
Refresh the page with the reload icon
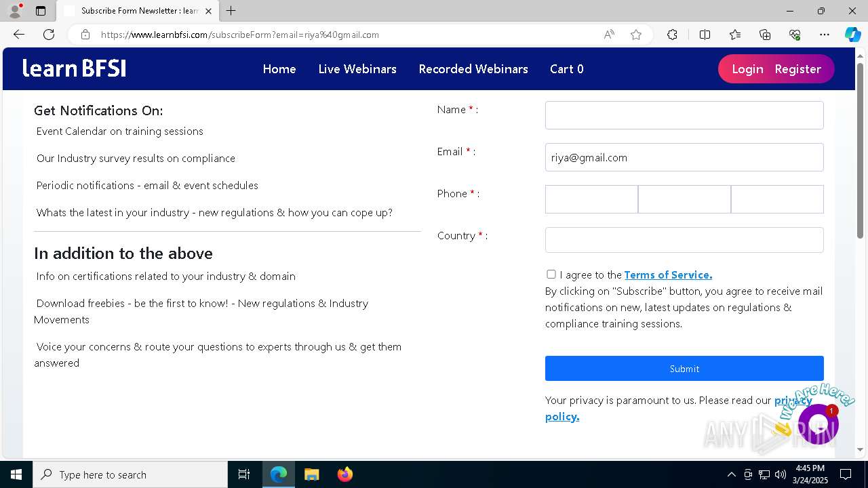pyautogui.click(x=49, y=35)
